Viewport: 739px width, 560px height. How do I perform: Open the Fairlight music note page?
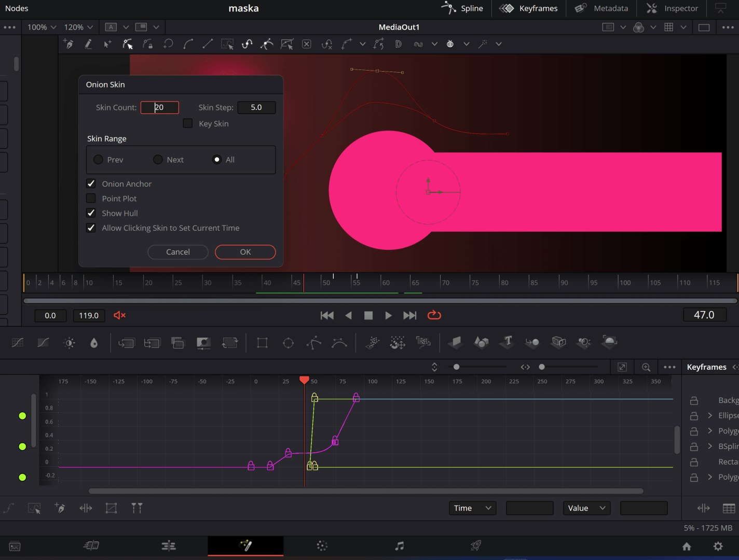pos(399,545)
